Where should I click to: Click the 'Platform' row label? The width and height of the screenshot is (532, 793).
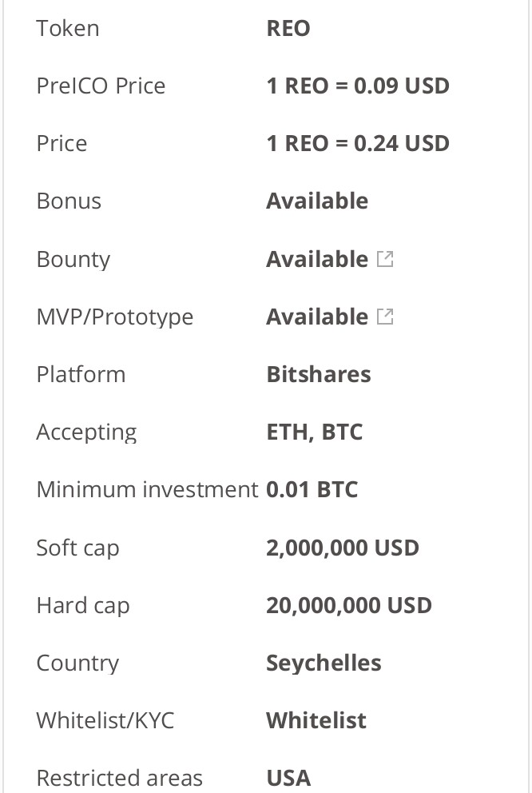81,374
